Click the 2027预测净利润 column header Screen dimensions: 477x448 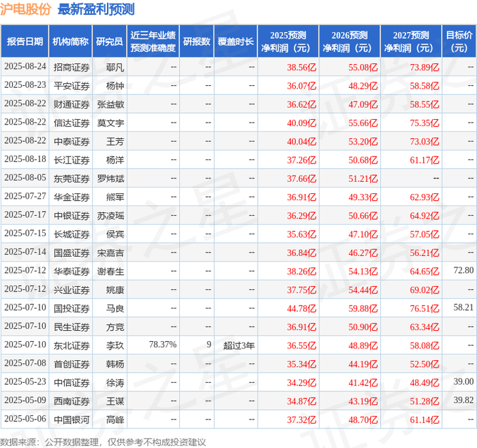coord(411,42)
